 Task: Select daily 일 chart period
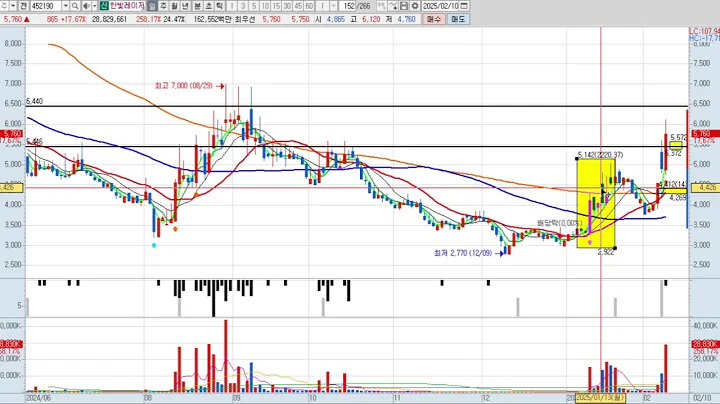(x=152, y=6)
